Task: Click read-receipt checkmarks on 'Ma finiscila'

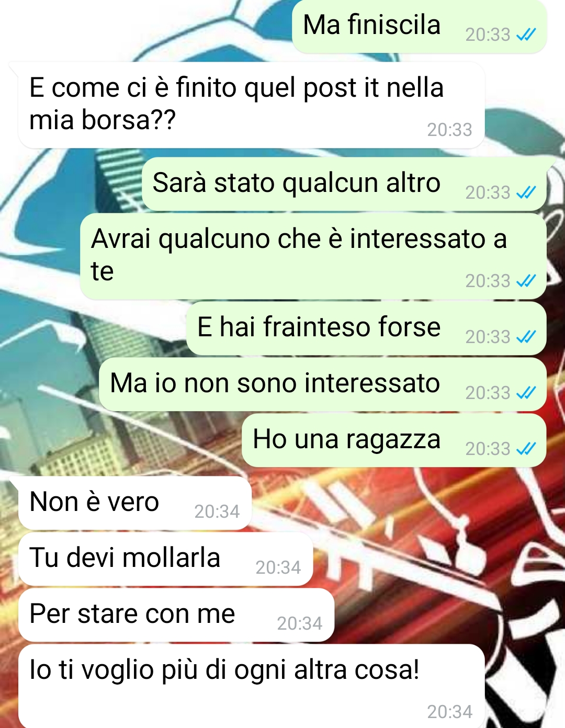Action: tap(526, 35)
